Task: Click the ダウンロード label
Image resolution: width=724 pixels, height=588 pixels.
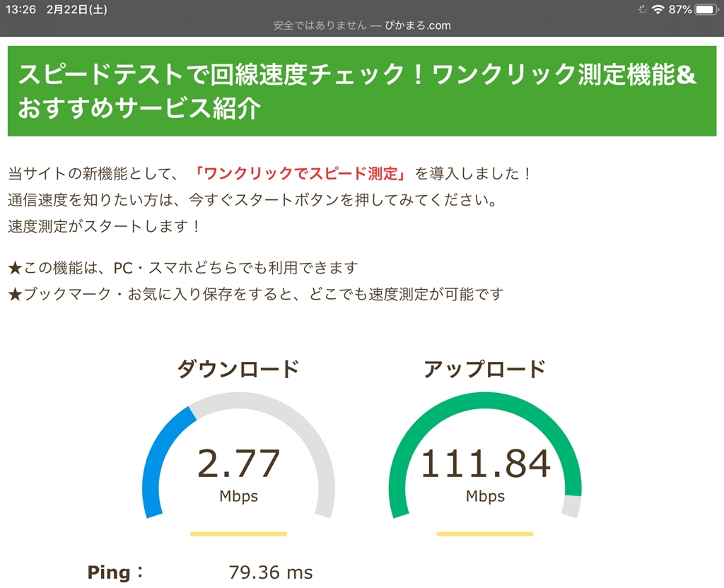Action: point(238,369)
